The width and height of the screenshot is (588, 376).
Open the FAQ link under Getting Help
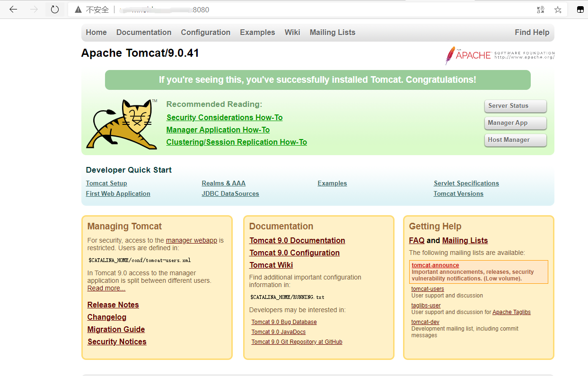(x=417, y=240)
